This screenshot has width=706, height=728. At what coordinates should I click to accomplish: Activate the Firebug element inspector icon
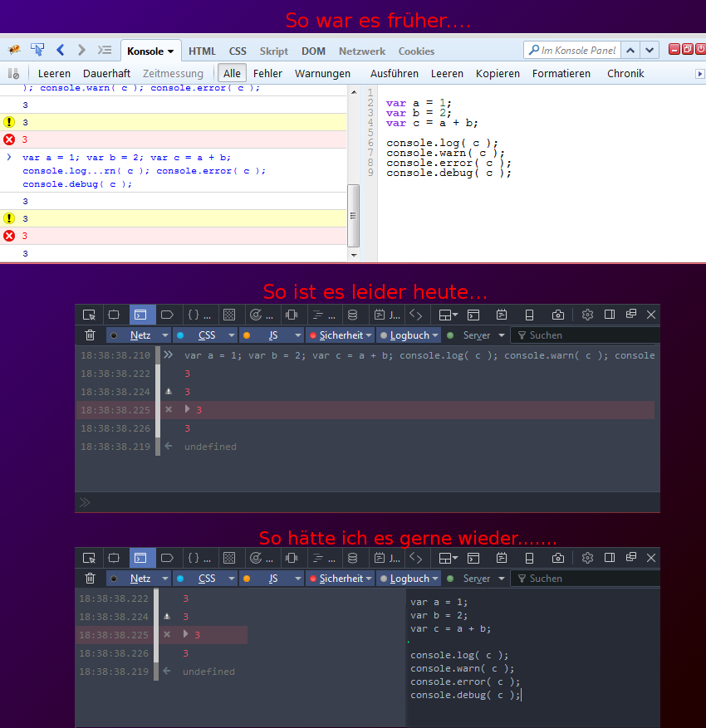[x=37, y=51]
